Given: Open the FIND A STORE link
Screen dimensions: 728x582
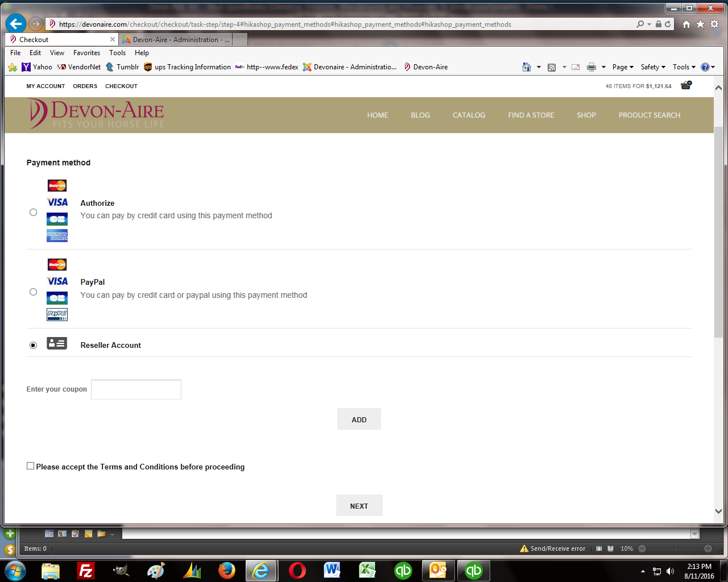Looking at the screenshot, I should (531, 115).
